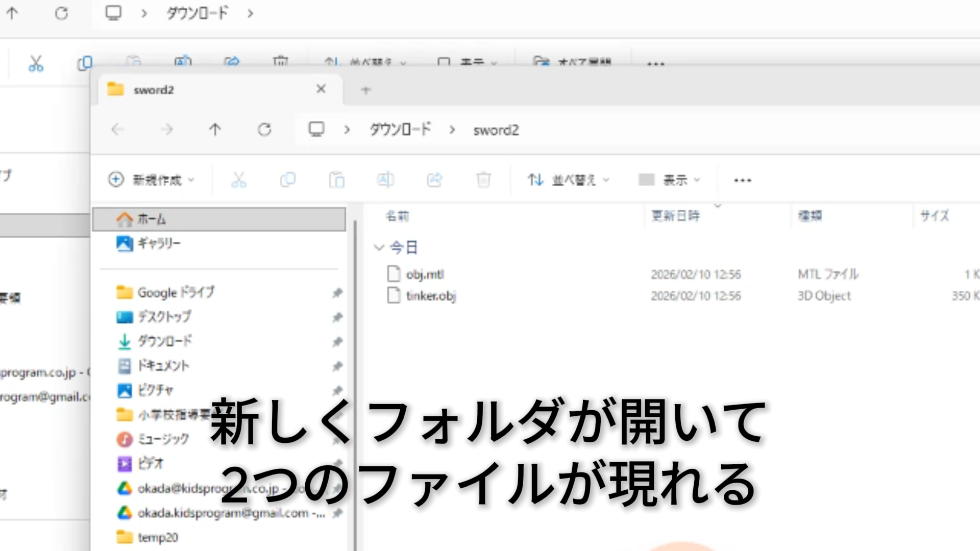Click ダウンロード in the sword2 breadcrumb

(x=400, y=130)
